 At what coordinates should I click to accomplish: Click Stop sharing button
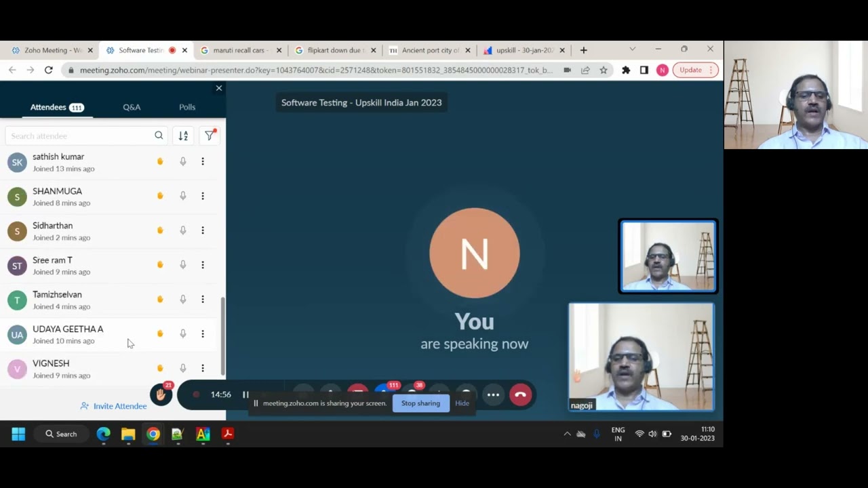coord(420,403)
